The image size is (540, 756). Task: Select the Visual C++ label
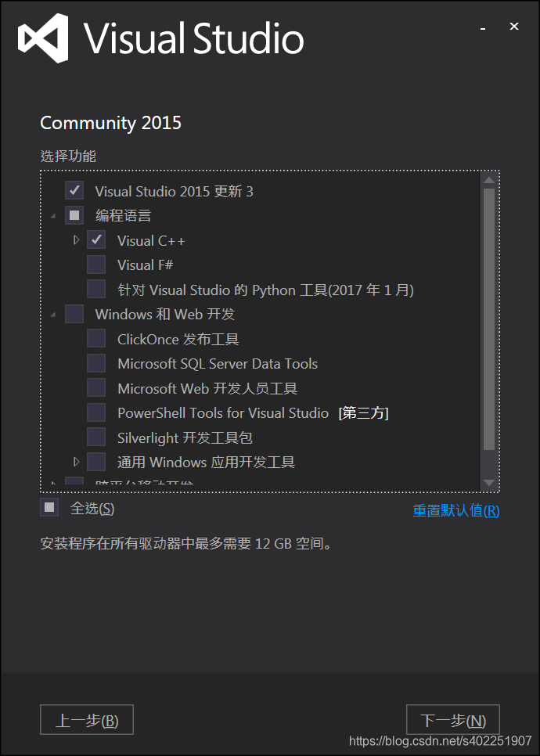click(151, 240)
